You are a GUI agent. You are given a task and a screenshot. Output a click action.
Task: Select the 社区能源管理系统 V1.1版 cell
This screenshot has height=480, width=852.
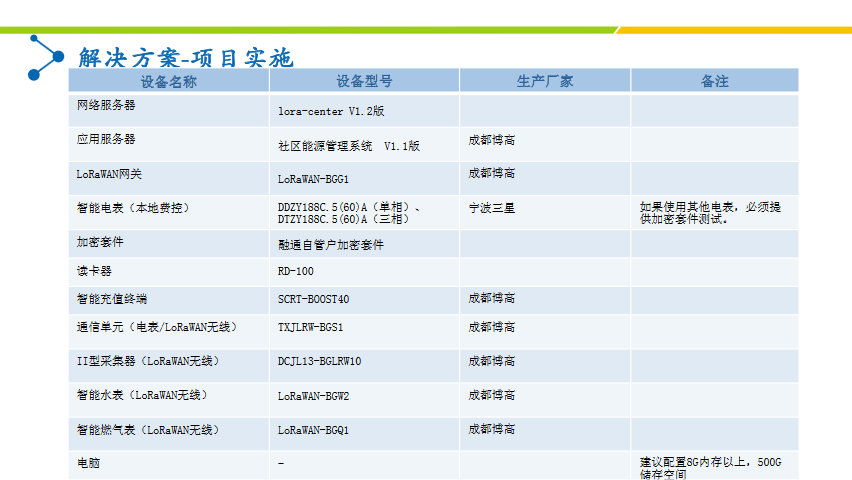[x=348, y=145]
